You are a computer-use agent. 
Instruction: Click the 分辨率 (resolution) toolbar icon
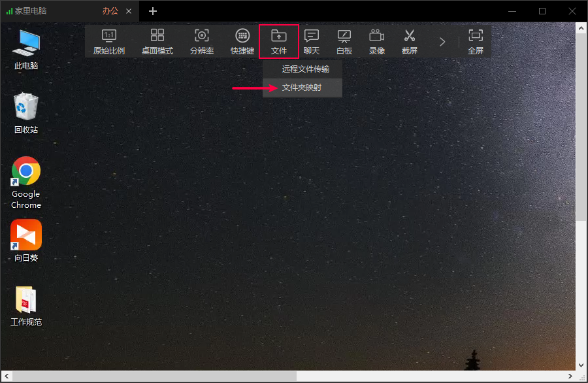(x=202, y=41)
